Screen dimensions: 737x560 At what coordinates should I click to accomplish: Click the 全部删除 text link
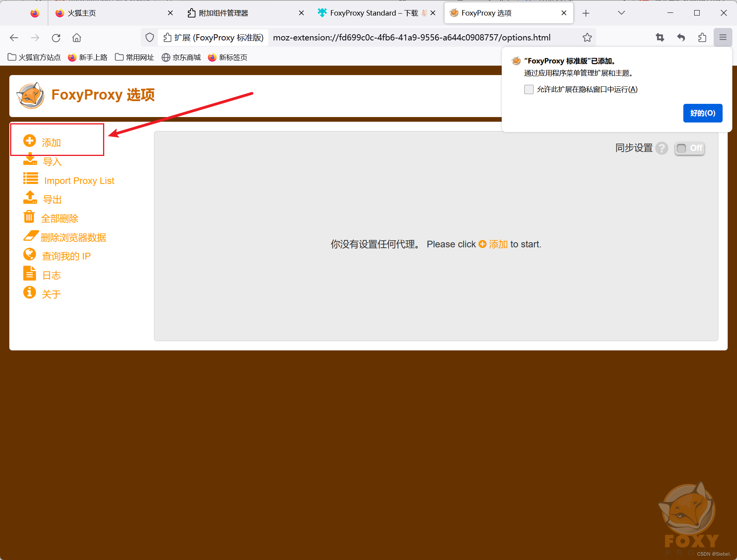60,219
